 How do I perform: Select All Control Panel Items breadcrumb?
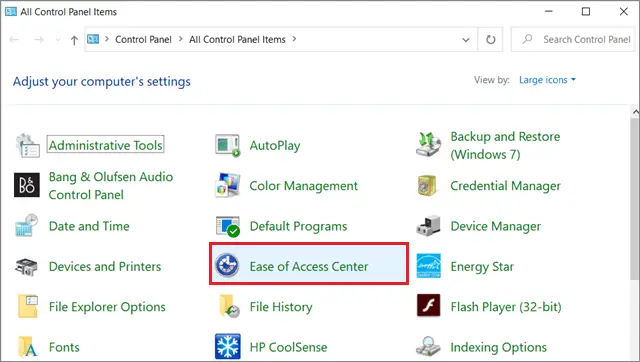[237, 40]
